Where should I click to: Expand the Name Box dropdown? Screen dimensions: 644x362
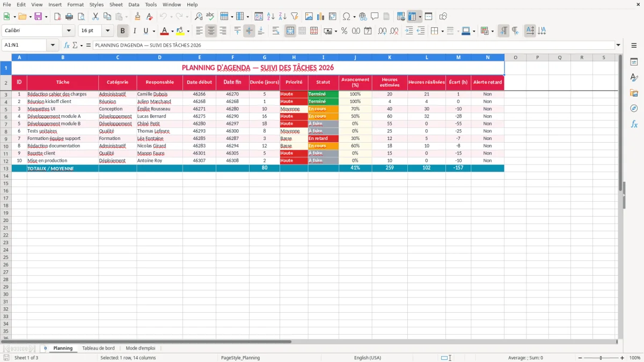coord(54,46)
